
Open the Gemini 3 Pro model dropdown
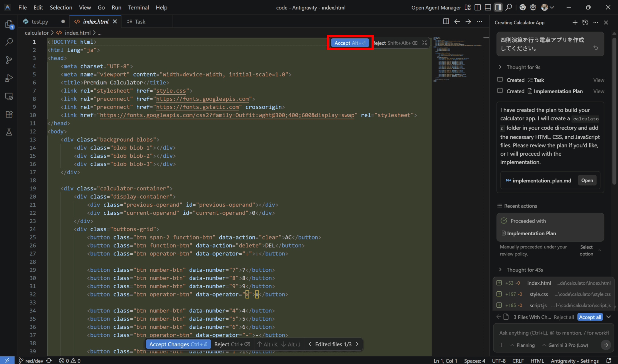pyautogui.click(x=565, y=345)
